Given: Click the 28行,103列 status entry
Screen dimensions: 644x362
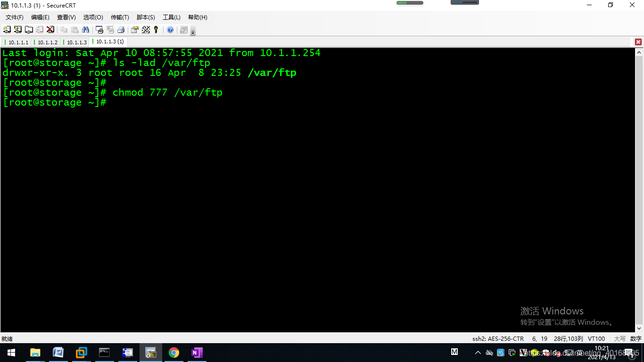Looking at the screenshot, I should tap(568, 338).
